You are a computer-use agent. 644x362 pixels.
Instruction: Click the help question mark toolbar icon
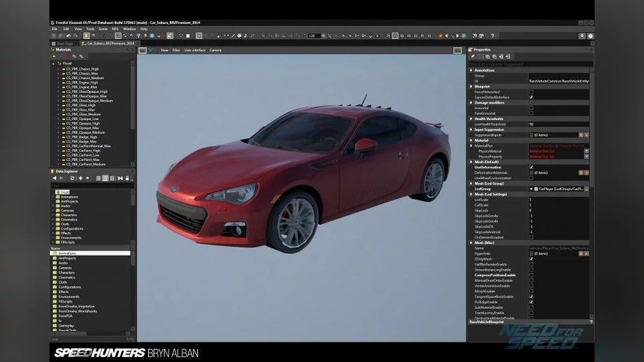pos(492,36)
